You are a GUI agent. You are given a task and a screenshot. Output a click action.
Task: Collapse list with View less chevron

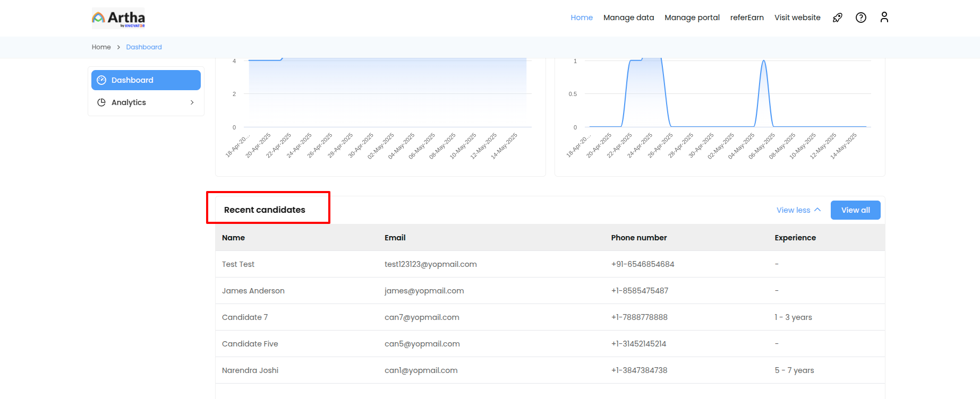coord(817,210)
